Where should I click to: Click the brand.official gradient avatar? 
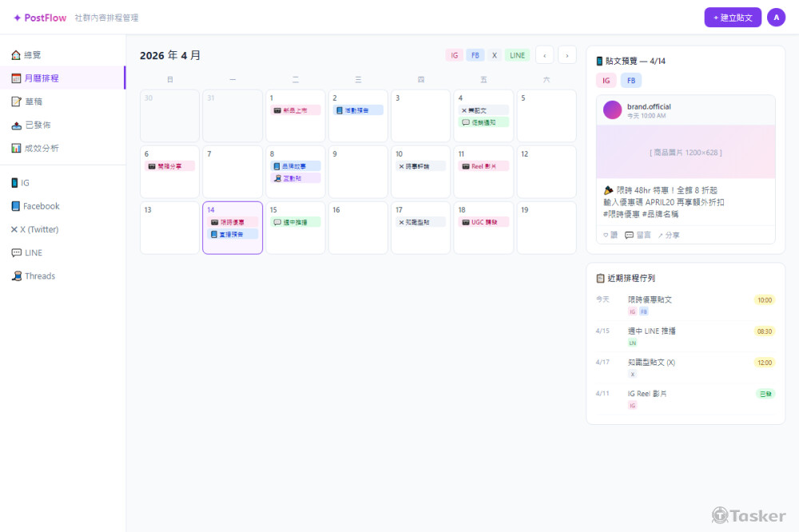[611, 108]
